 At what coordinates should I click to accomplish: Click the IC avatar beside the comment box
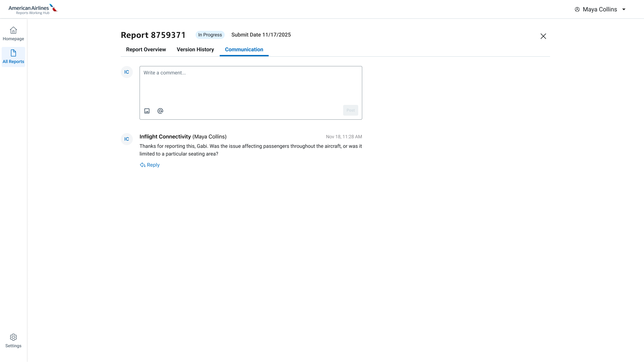(127, 72)
